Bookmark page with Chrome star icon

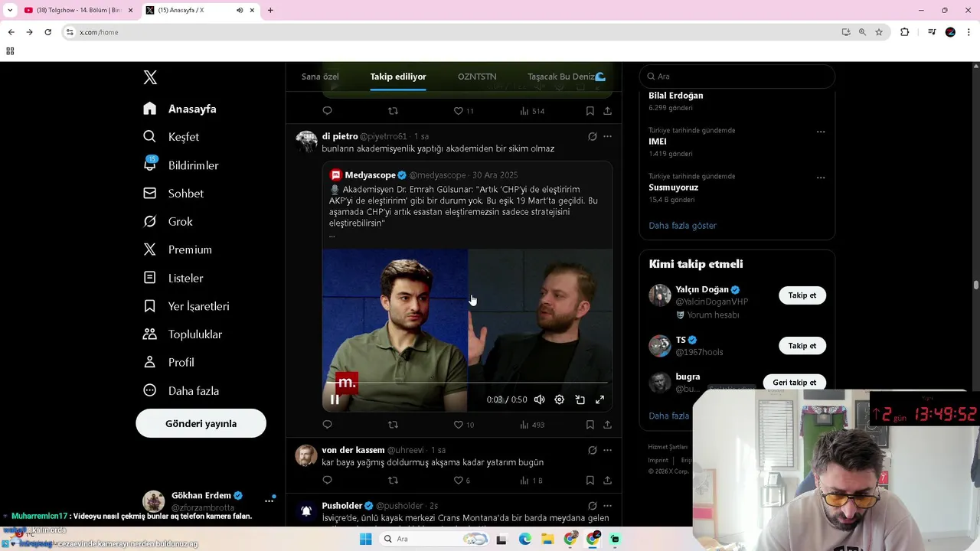879,32
